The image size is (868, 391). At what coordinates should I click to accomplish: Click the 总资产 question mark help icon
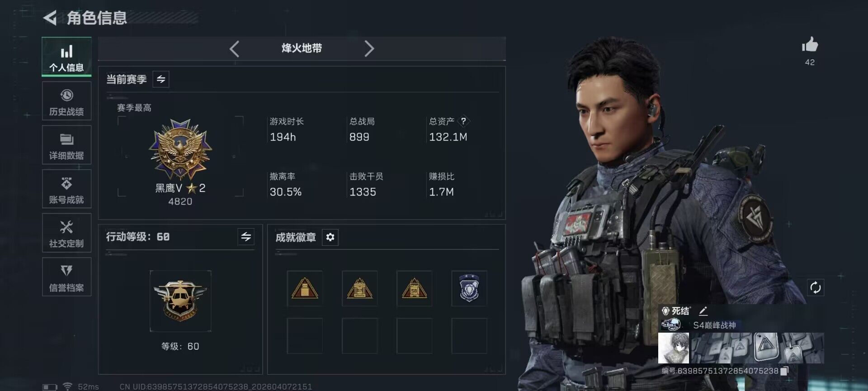pyautogui.click(x=463, y=121)
